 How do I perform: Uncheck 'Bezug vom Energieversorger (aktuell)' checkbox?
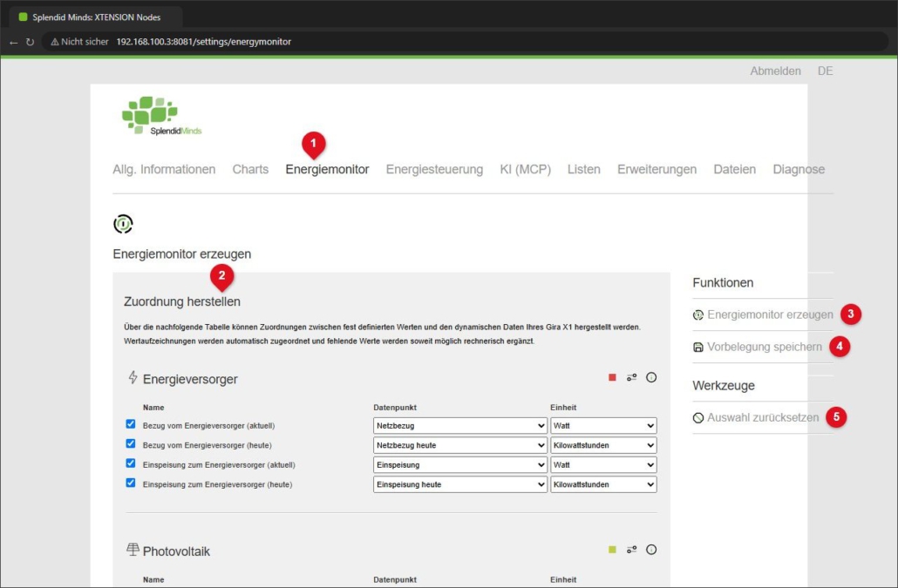[x=131, y=424]
